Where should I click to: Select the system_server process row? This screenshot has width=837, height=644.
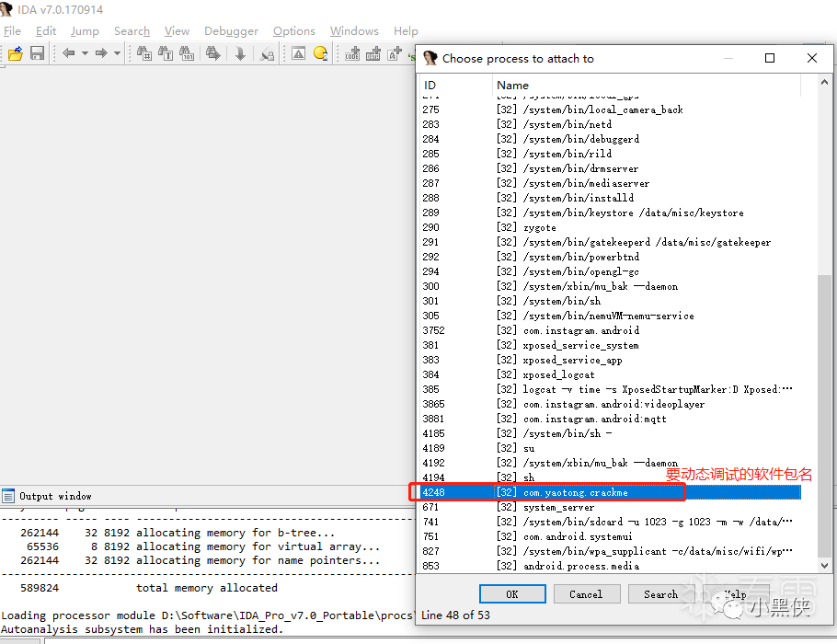611,507
